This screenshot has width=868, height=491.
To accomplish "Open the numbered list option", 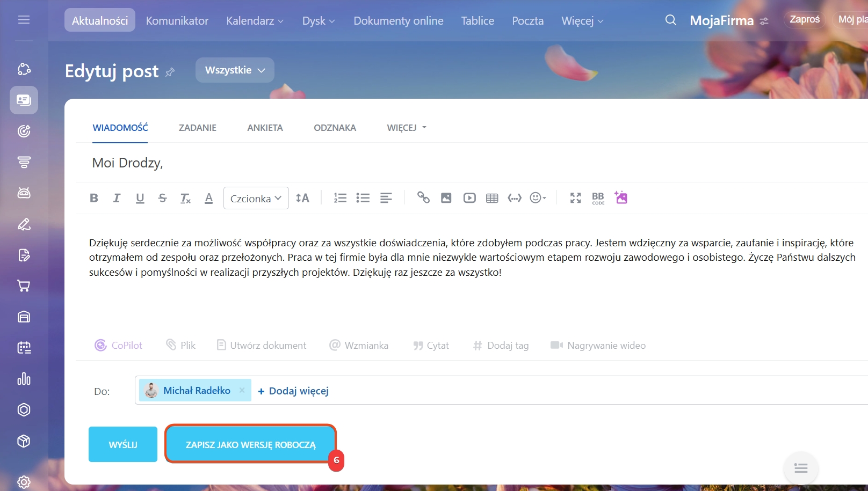I will [340, 198].
